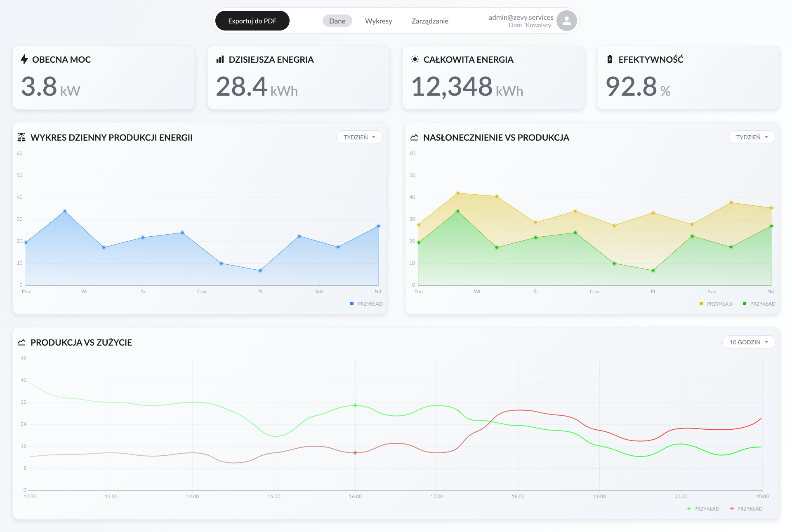Click the line chart icon beside Produkcja vs Zużycie
Image resolution: width=792 pixels, height=532 pixels.
(21, 342)
